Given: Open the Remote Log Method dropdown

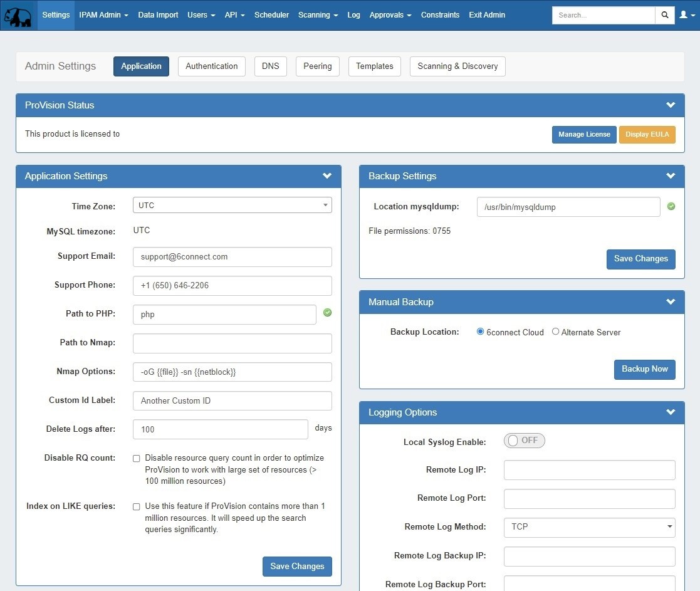Looking at the screenshot, I should tap(589, 527).
